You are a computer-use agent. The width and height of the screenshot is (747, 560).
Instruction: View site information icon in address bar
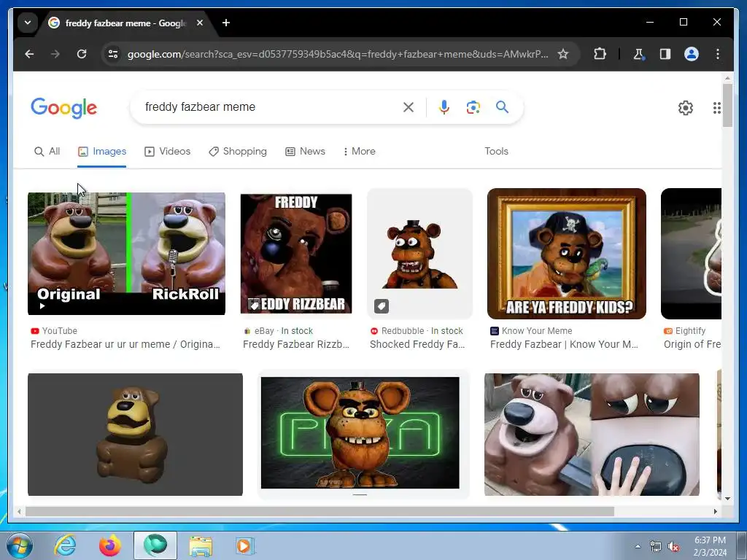click(113, 54)
